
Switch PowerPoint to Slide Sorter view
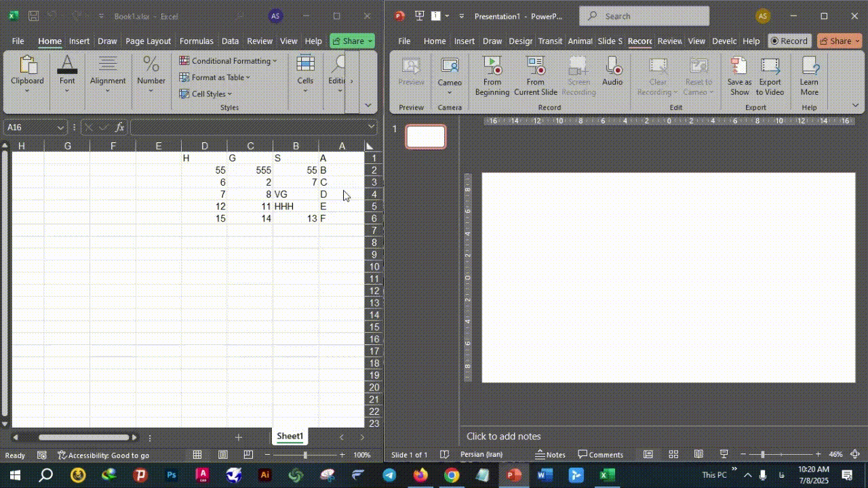click(673, 454)
